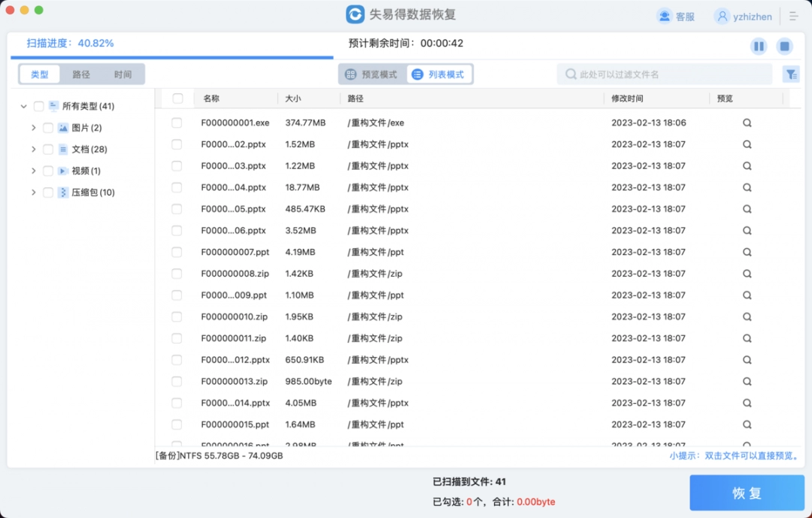This screenshot has width=812, height=518.
Task: Collapse the 所有类型(41) tree node
Action: point(23,106)
